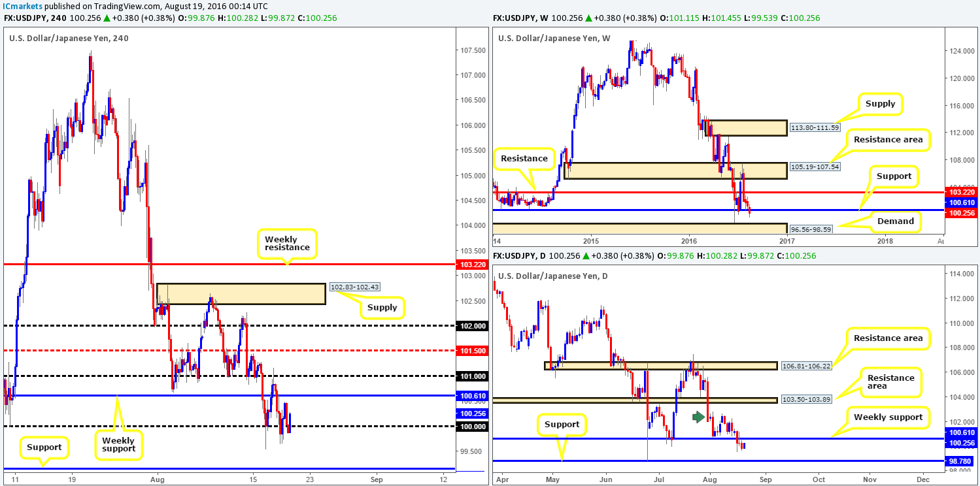The width and height of the screenshot is (980, 486).
Task: Click the blue 100.610 price tag on the 240 chart
Action: click(x=471, y=396)
